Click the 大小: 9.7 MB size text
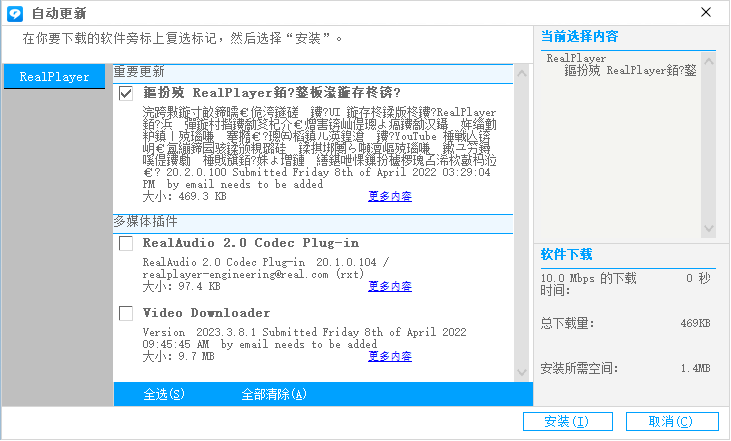The image size is (731, 441). 179,356
